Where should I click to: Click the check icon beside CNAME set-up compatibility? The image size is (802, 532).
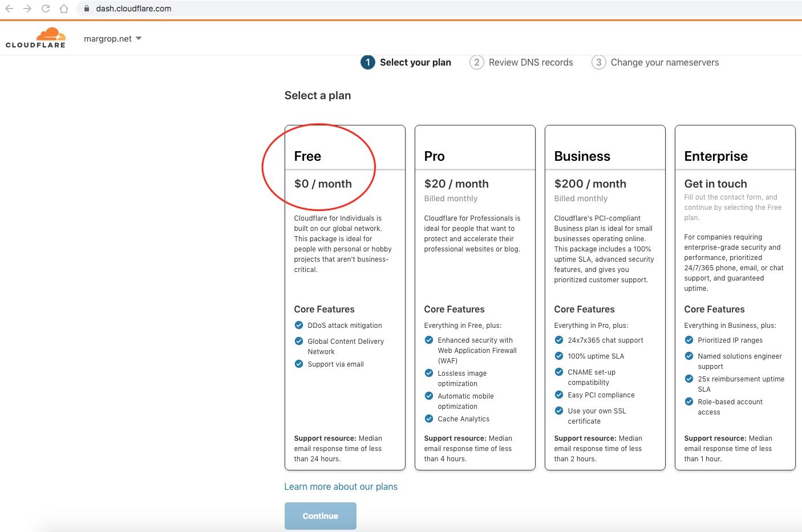558,372
